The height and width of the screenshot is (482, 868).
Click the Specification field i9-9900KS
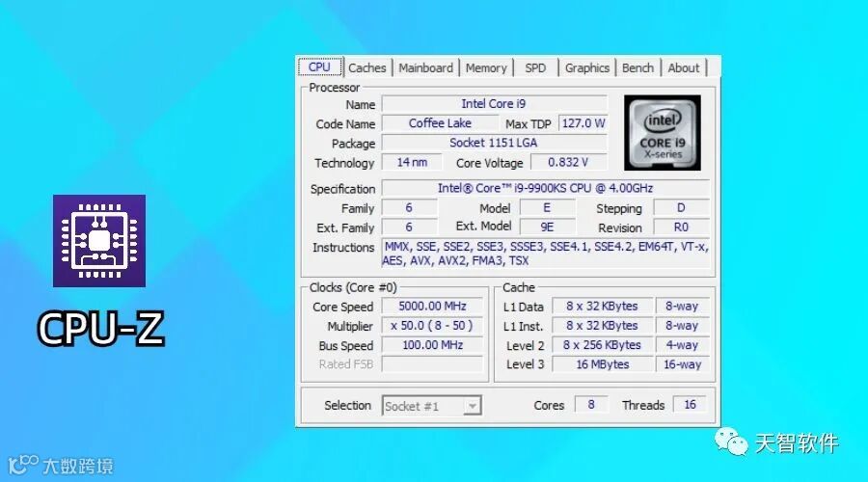click(x=546, y=188)
